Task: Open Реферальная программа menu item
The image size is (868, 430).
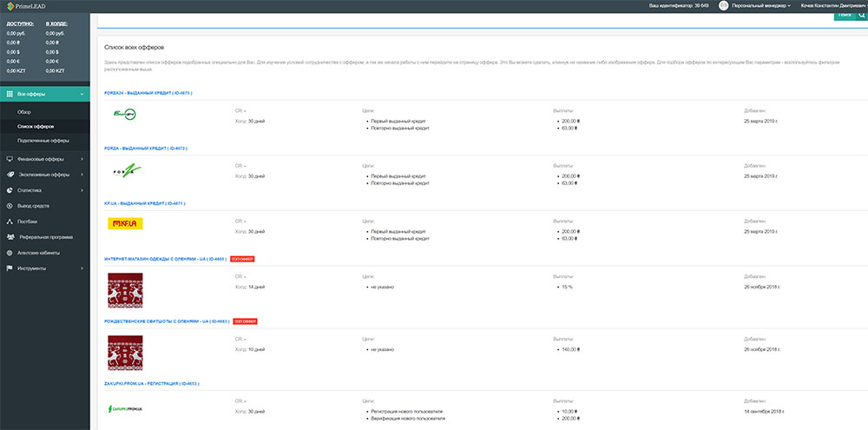Action: (46, 236)
